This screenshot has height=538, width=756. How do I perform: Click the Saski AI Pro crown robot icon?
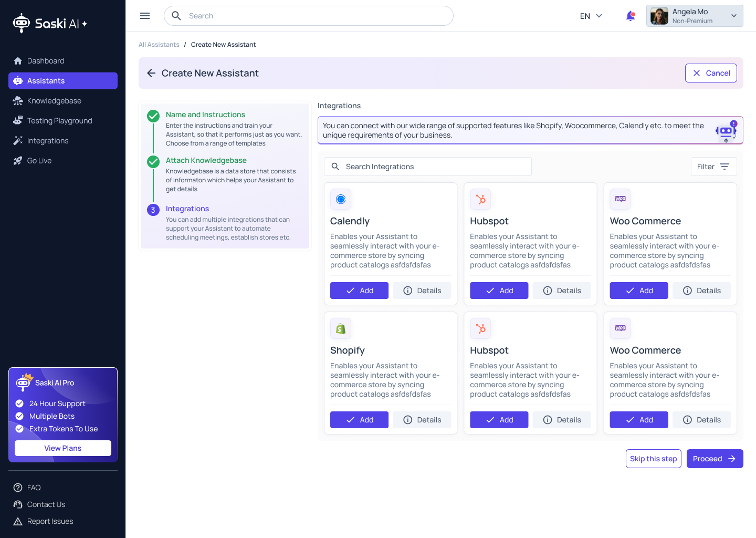point(24,382)
